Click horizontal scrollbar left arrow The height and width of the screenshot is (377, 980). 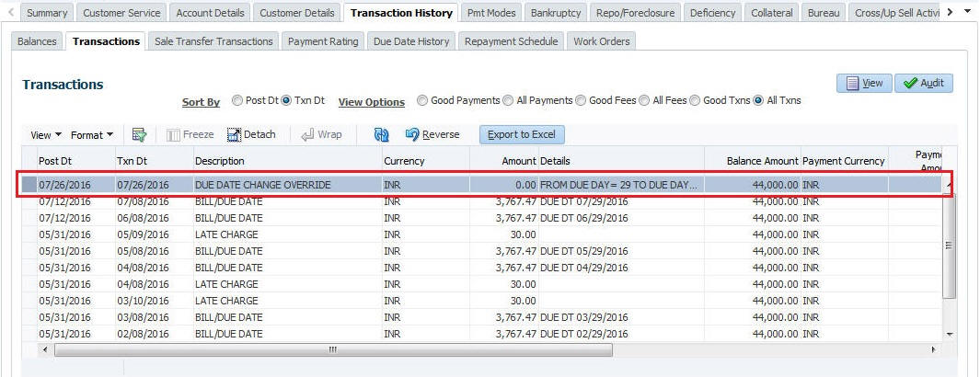[x=45, y=350]
